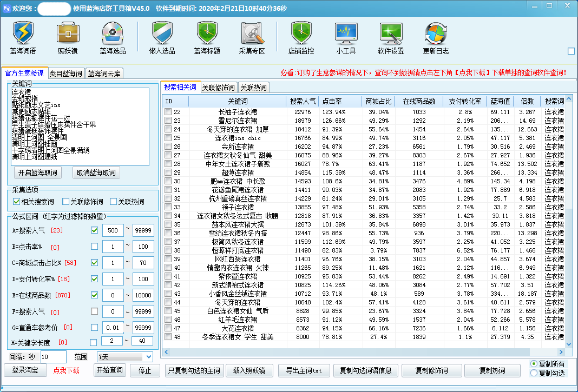Click the 停止 button
The image size is (578, 392).
pyautogui.click(x=145, y=370)
